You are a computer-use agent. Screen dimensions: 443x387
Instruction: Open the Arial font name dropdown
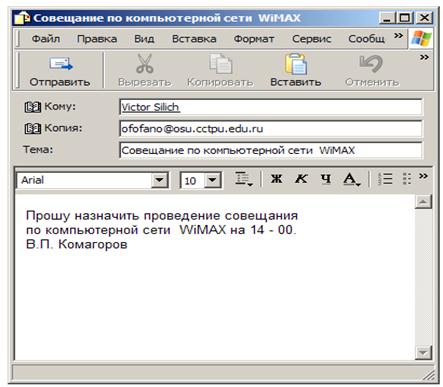click(159, 180)
